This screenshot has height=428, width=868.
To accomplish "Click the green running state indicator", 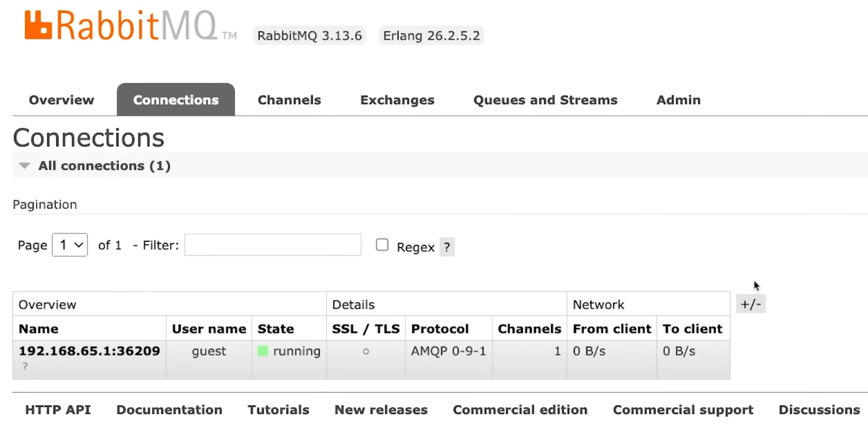I will tap(263, 351).
